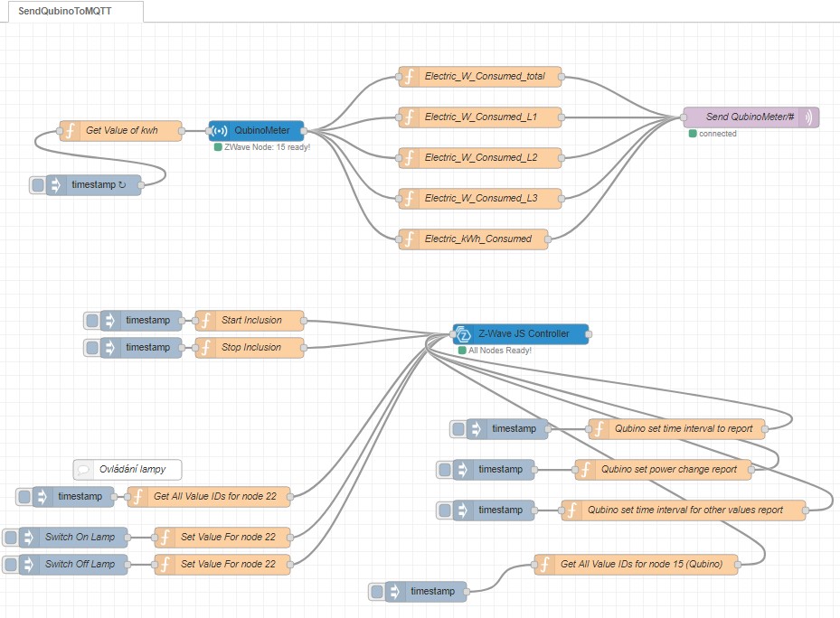The image size is (840, 618).
Task: Click output port of QubinoMeter node
Action: [304, 131]
